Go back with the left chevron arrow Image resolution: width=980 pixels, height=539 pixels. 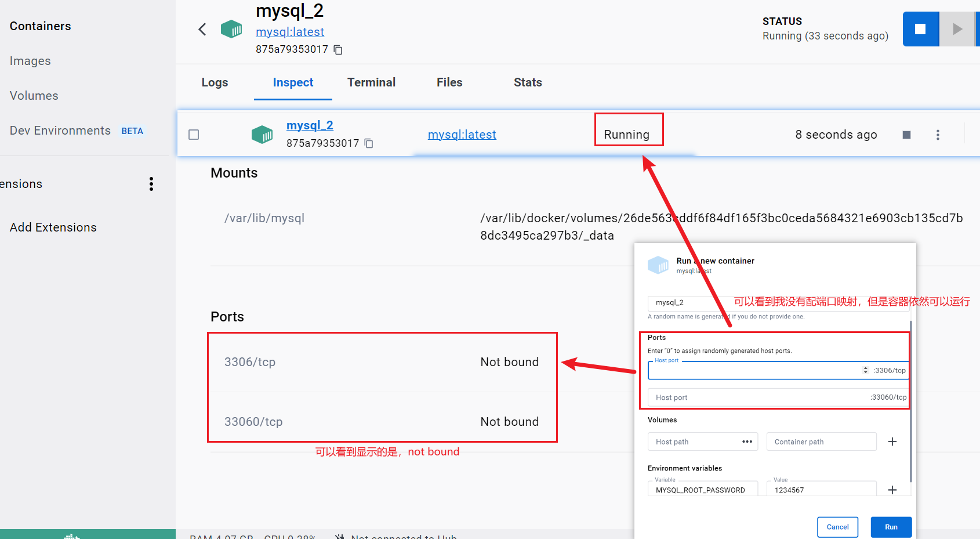pos(202,29)
